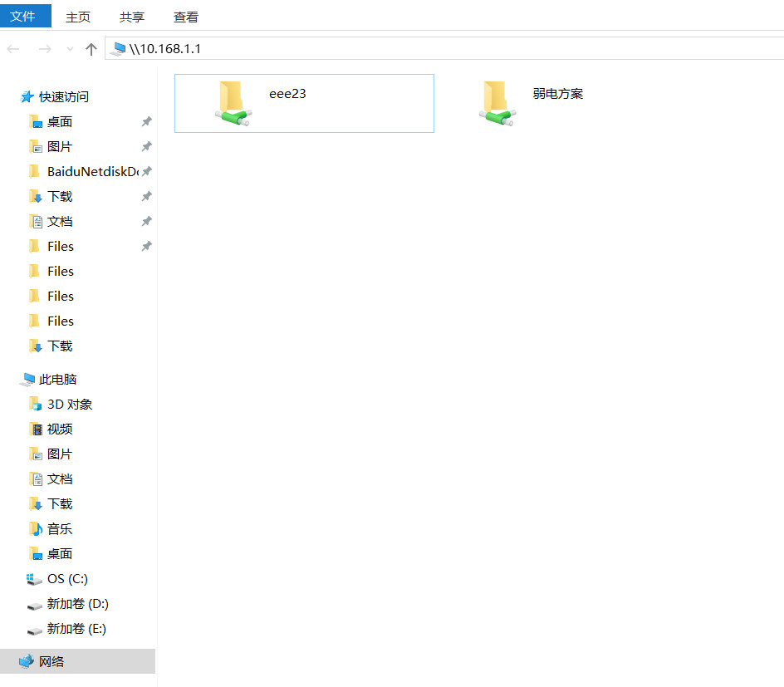784x687 pixels.
Task: Open the 音乐 folder in the sidebar
Action: [58, 529]
